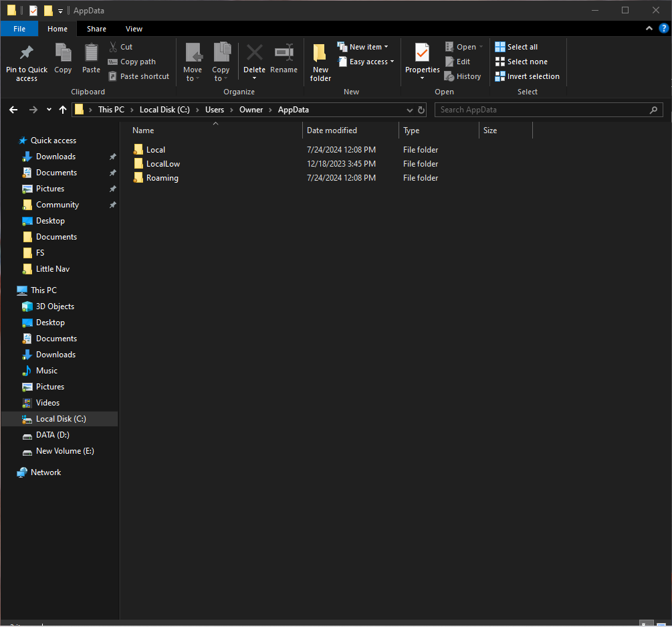Switch to the Share tab
The height and width of the screenshot is (627, 672).
tap(96, 29)
